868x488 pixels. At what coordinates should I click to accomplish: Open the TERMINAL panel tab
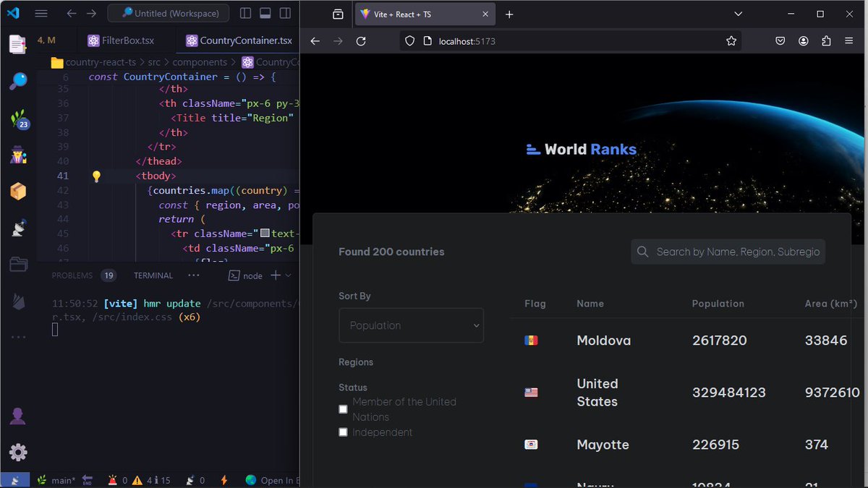(153, 275)
